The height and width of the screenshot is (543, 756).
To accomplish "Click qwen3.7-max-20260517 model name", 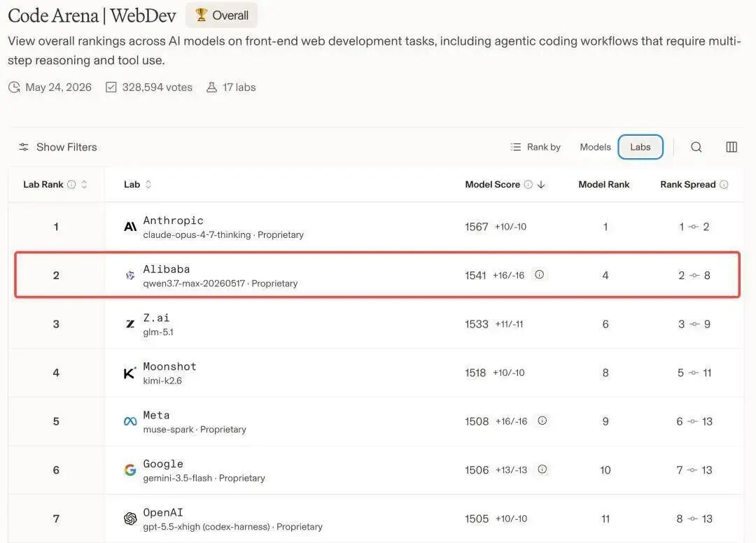I will (x=194, y=283).
